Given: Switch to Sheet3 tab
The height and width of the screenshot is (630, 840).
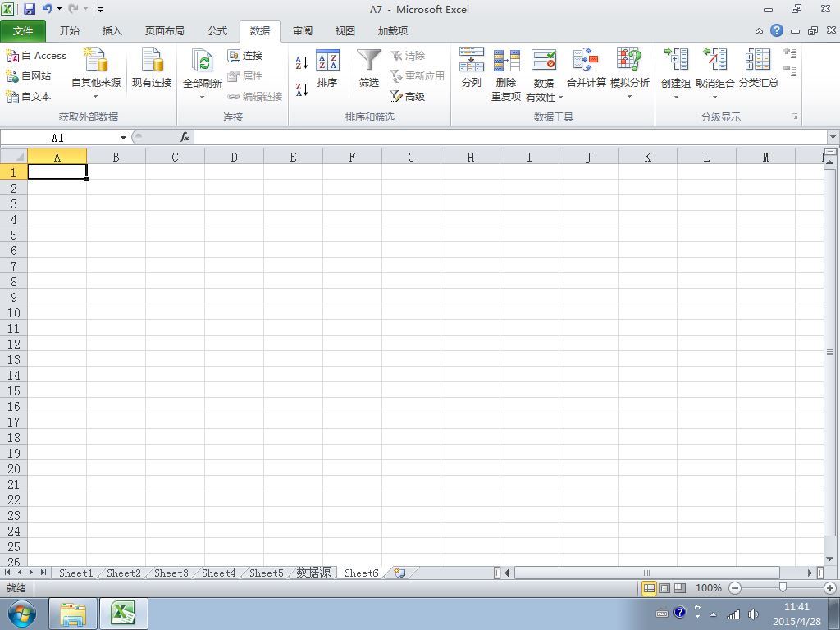Looking at the screenshot, I should click(x=171, y=573).
